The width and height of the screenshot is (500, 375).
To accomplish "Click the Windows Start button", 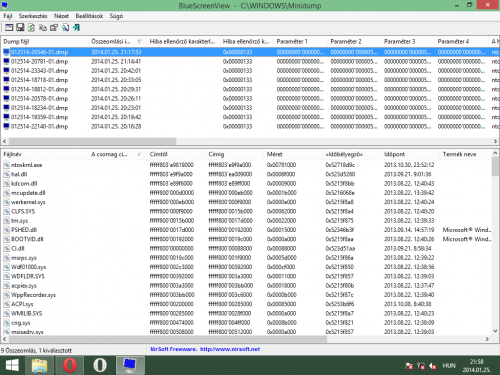I will point(12,365).
